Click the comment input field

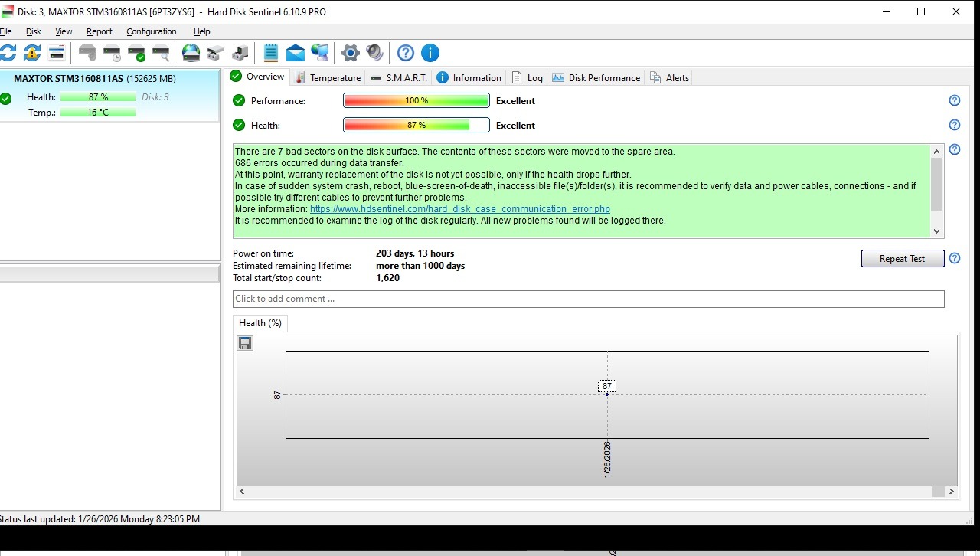click(588, 299)
